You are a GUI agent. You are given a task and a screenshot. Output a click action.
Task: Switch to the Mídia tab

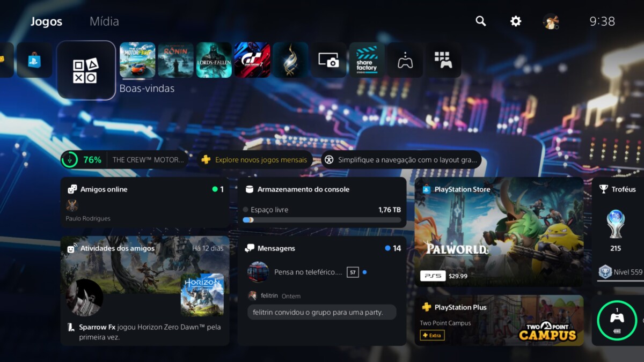[x=104, y=21]
